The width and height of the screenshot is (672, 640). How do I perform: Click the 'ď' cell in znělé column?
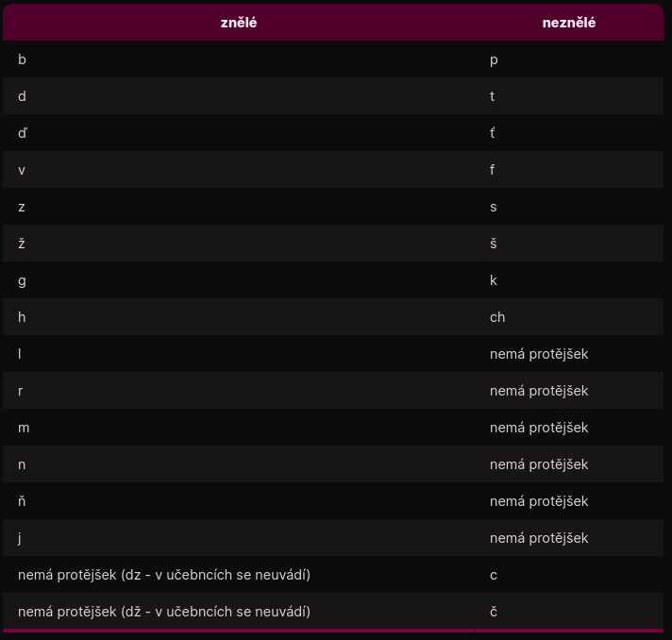click(x=239, y=133)
